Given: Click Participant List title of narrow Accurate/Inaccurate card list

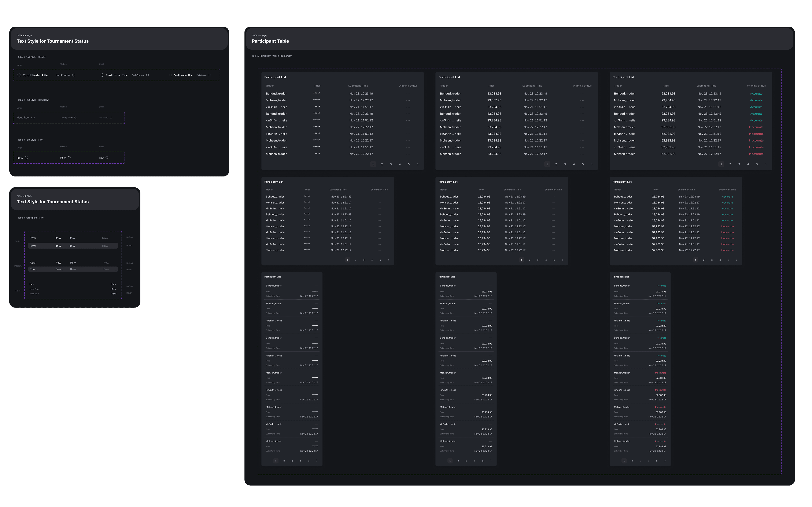Looking at the screenshot, I should pos(620,277).
